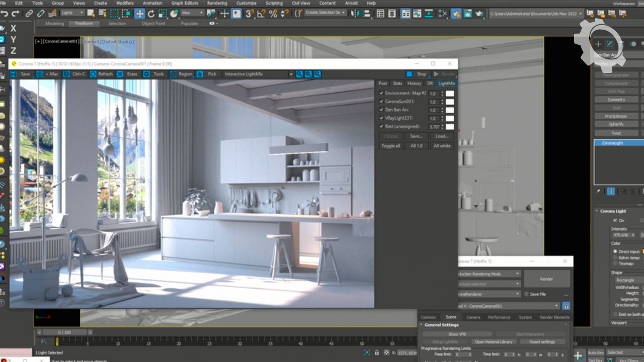Image resolution: width=644 pixels, height=362 pixels.
Task: Toggle the Percent Snap button
Action: click(x=273, y=14)
